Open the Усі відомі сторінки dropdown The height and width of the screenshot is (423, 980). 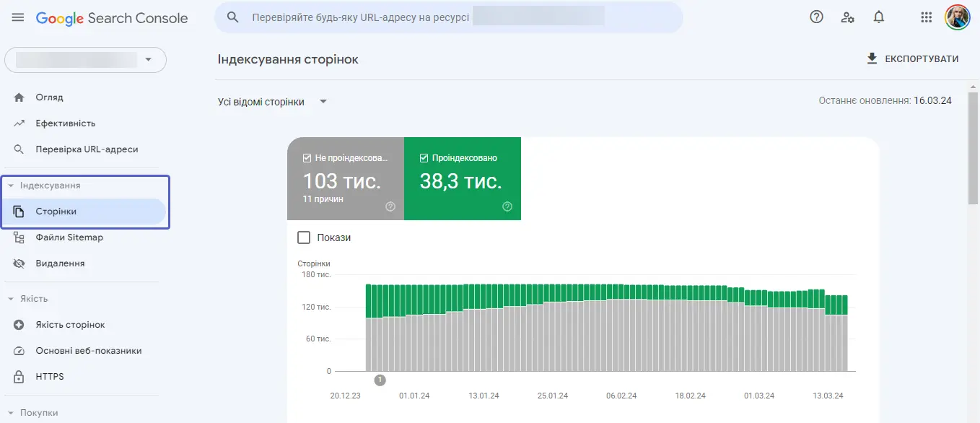[273, 102]
